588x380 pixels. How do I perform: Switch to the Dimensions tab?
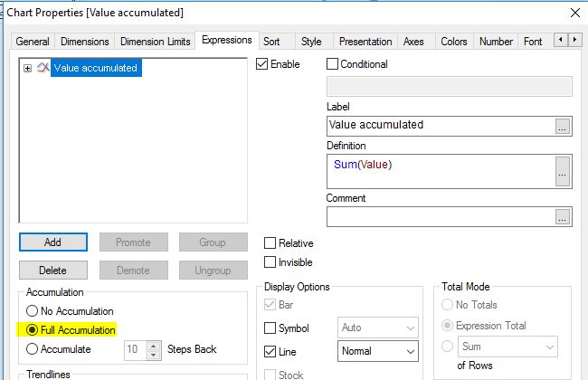pos(85,42)
